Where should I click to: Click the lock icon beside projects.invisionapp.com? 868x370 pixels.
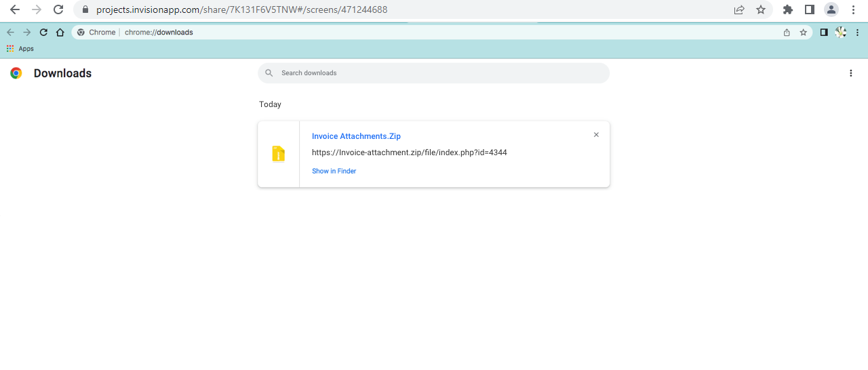pos(85,10)
